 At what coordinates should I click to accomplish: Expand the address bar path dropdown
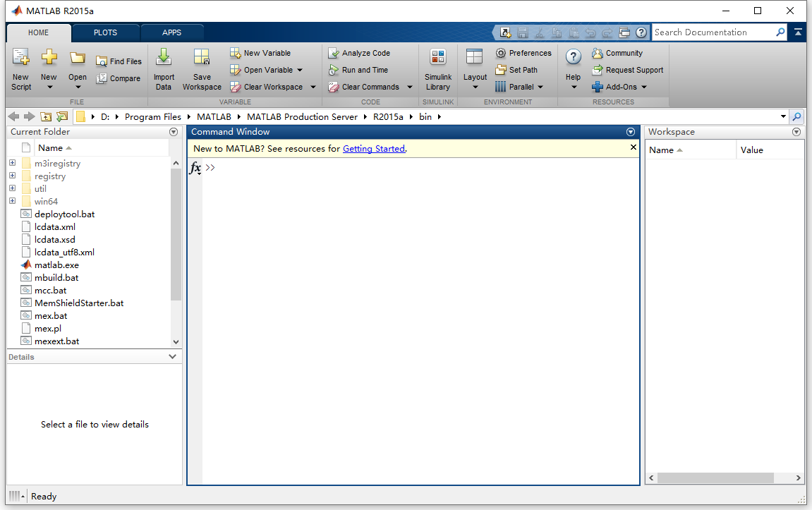pos(783,116)
